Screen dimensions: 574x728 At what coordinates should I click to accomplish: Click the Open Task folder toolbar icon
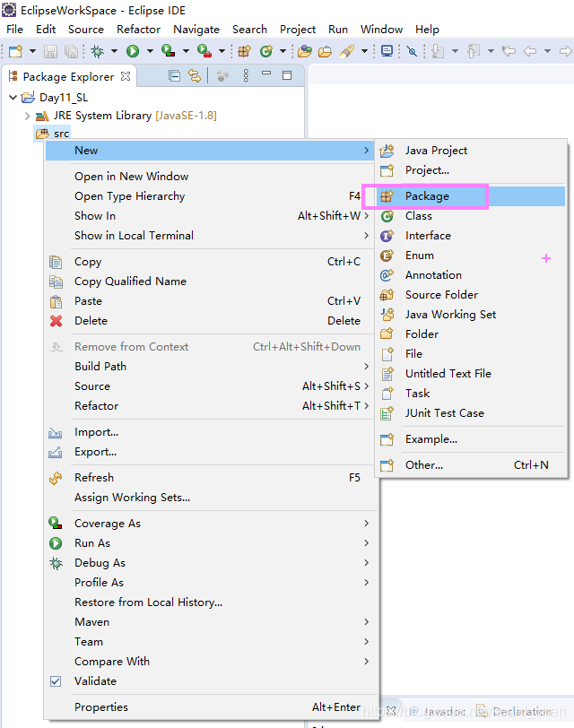(x=325, y=50)
